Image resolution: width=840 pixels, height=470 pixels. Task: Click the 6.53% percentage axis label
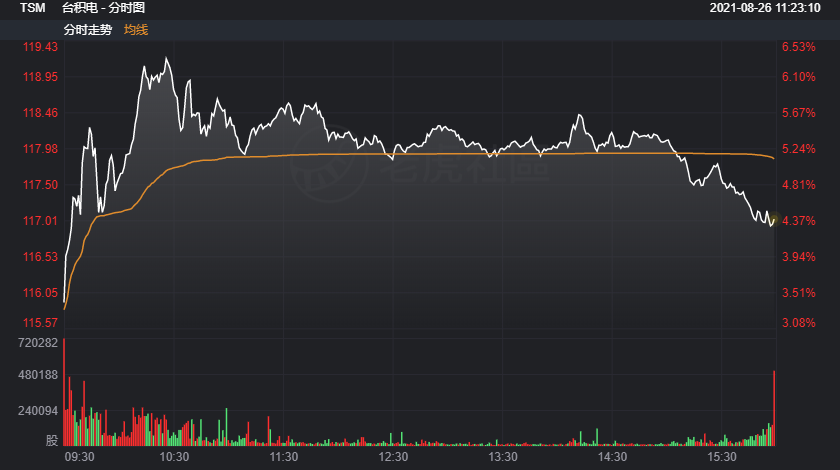click(799, 47)
